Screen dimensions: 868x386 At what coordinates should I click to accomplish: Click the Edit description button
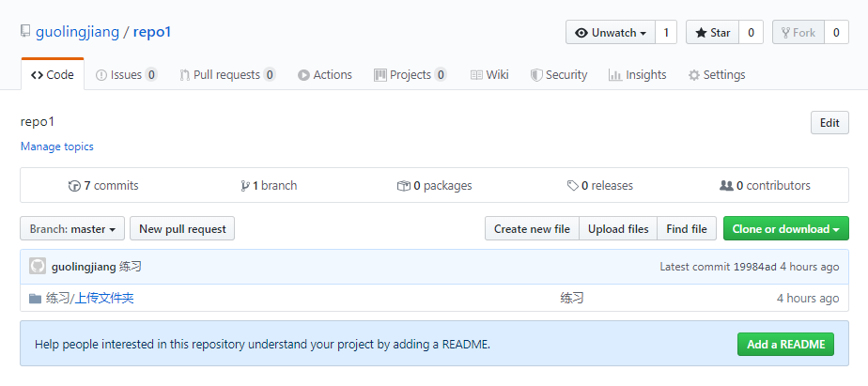pyautogui.click(x=829, y=123)
